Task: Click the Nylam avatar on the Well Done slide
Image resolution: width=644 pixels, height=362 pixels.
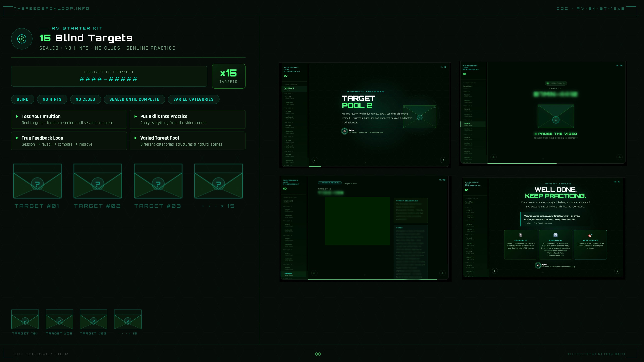Action: tap(538, 265)
